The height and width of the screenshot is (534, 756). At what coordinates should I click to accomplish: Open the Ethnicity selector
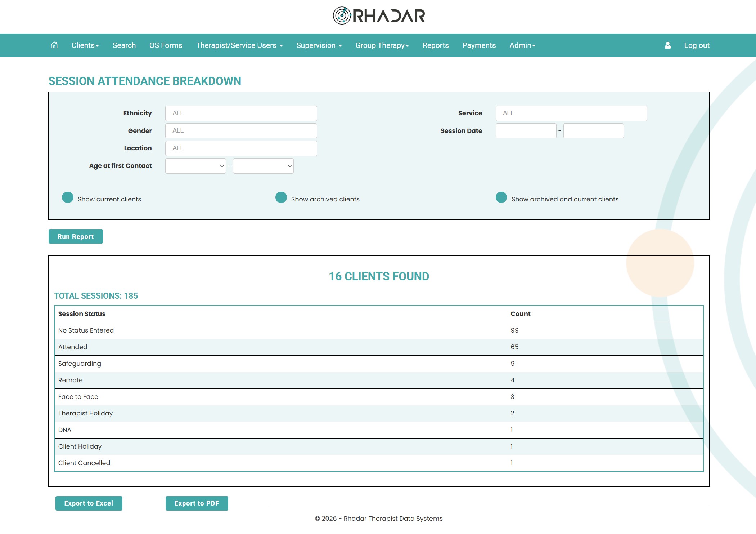click(x=241, y=113)
